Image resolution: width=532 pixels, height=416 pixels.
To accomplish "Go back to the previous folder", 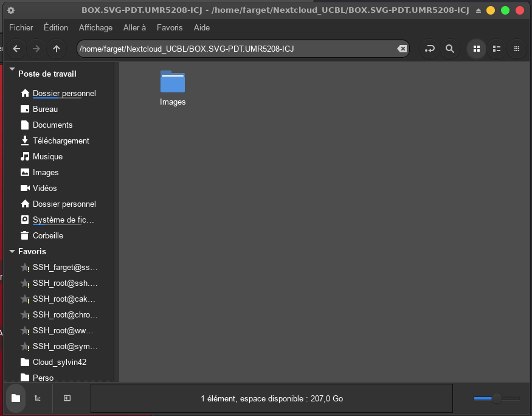I will click(x=16, y=49).
